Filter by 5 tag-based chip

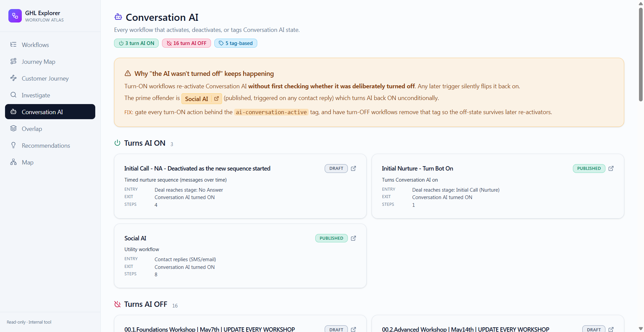point(236,43)
